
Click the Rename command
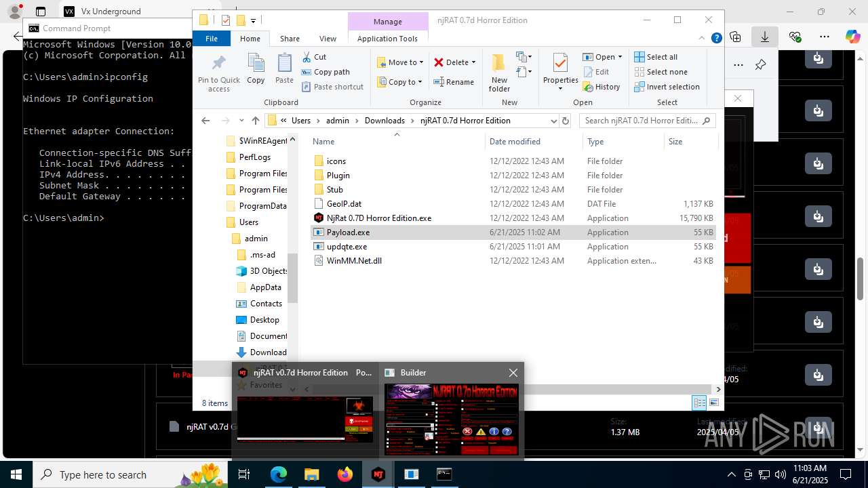coord(454,82)
